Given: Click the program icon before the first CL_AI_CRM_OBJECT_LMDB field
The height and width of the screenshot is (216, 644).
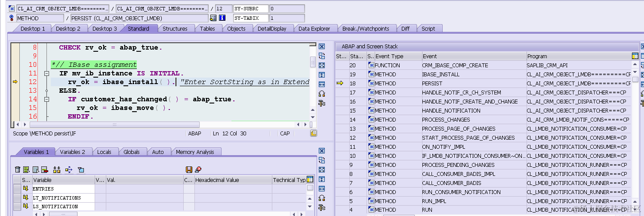Looking at the screenshot, I should (x=12, y=9).
